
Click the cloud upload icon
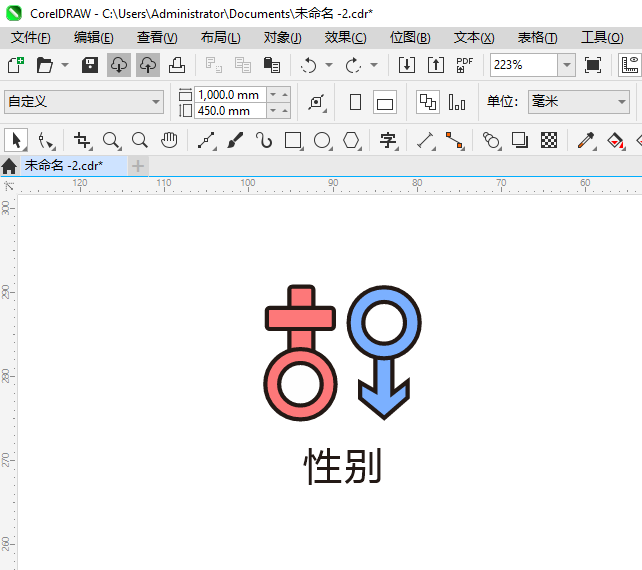coord(148,65)
